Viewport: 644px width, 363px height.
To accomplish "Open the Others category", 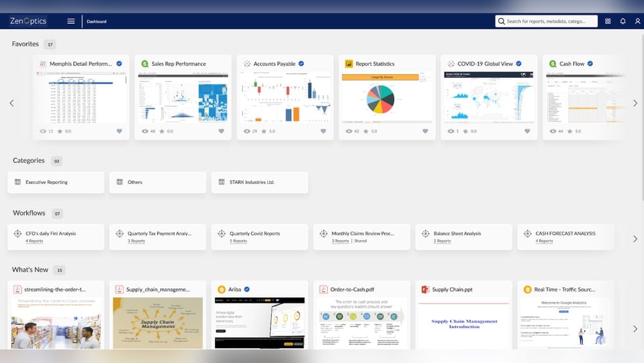I will (158, 182).
